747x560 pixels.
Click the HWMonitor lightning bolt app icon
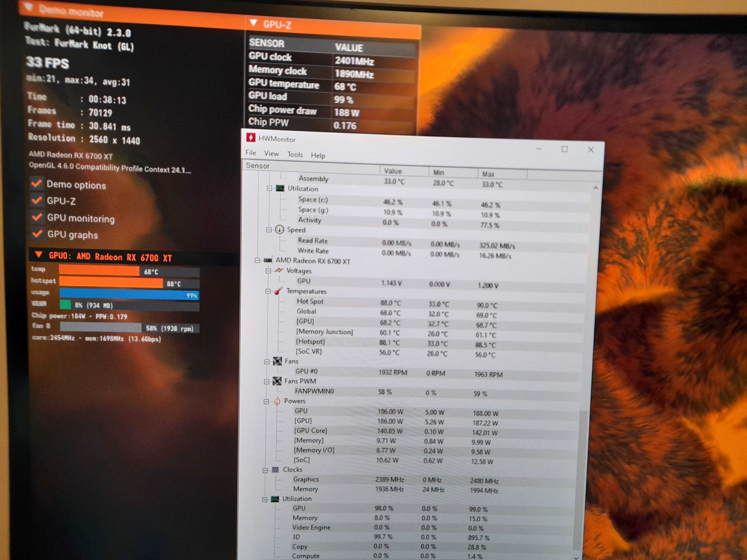[x=251, y=137]
